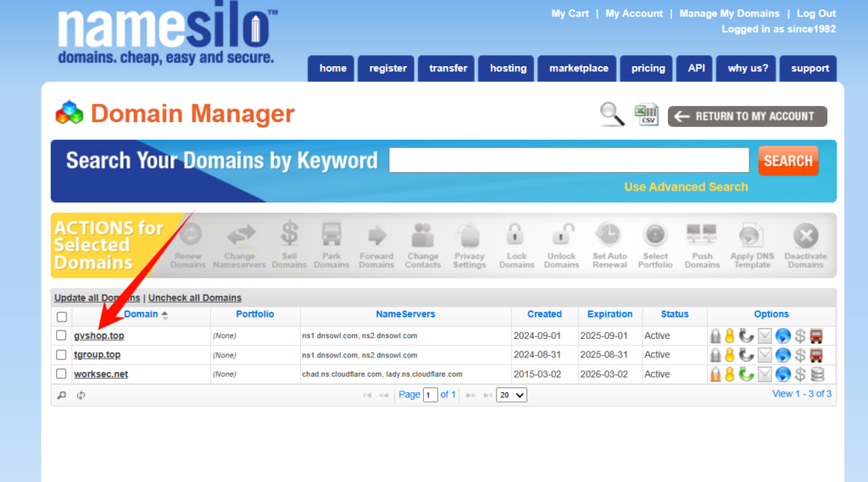
Task: Click Deactivate Domains X icon
Action: pyautogui.click(x=806, y=235)
